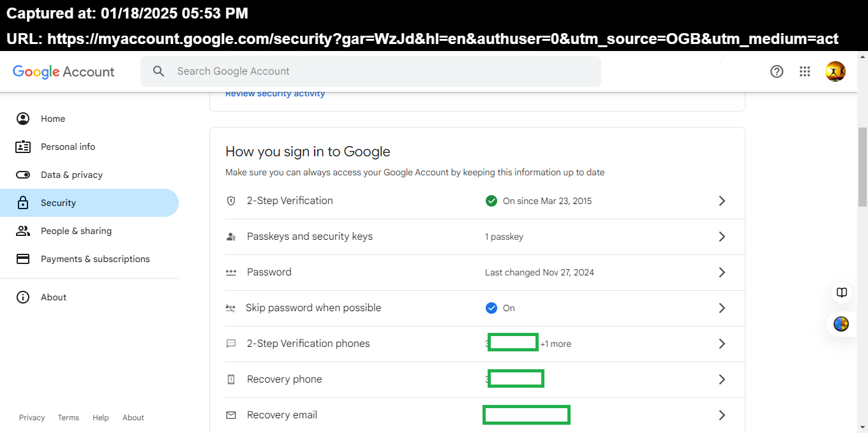Open 2-Step Verification On status
Image resolution: width=868 pixels, height=433 pixels.
(547, 201)
